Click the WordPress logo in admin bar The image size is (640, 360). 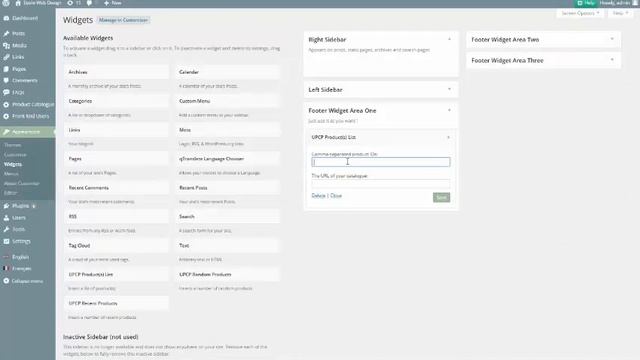[x=6, y=3]
